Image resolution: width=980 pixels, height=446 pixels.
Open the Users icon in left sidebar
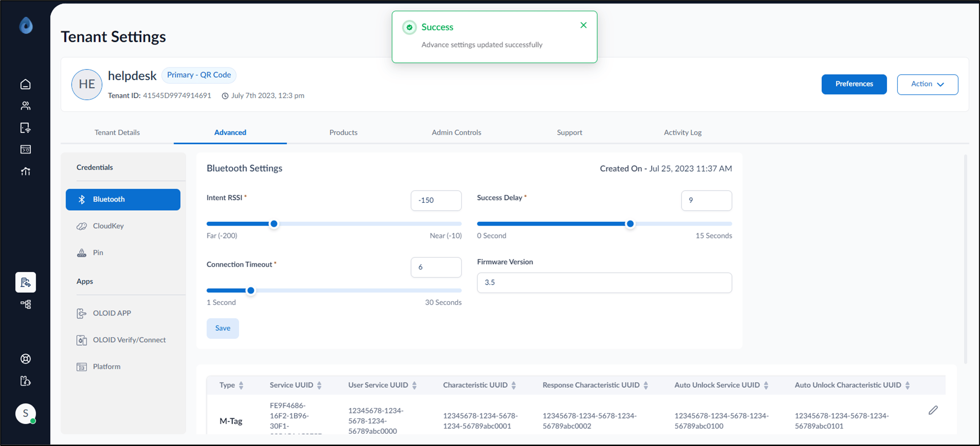tap(25, 106)
